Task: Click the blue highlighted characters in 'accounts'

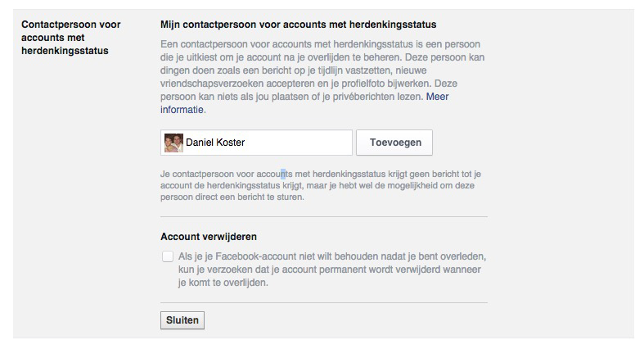Action: 283,174
